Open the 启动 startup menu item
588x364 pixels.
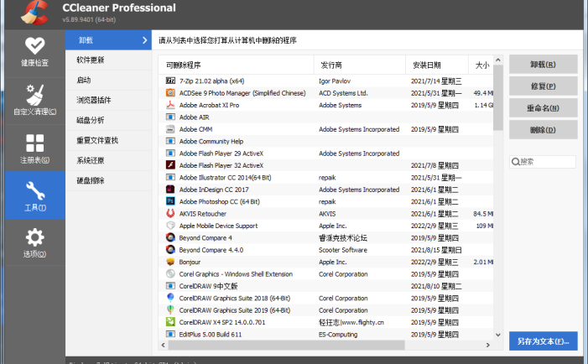[108, 81]
